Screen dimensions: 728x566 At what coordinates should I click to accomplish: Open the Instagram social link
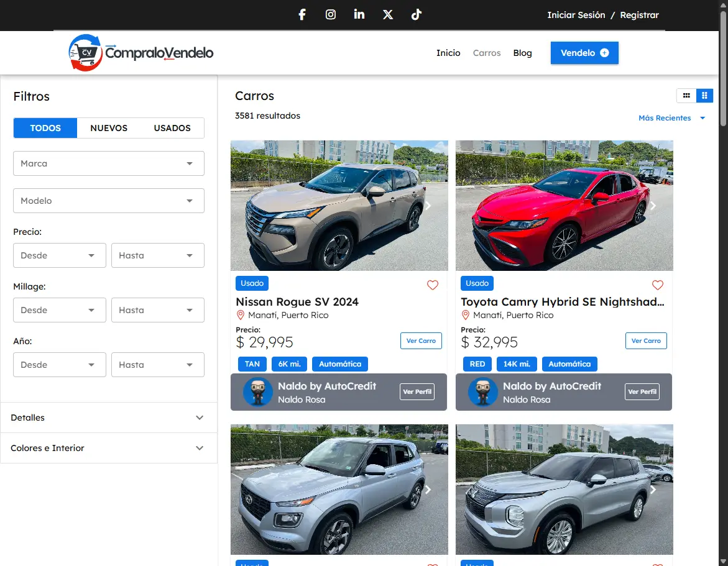coord(331,15)
